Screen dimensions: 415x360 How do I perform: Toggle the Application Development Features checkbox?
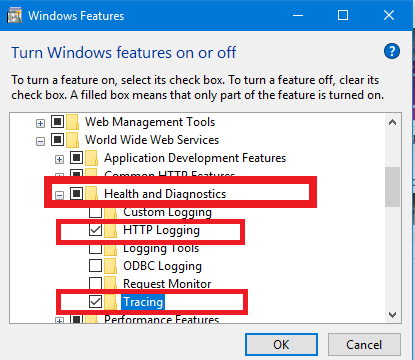(x=76, y=157)
